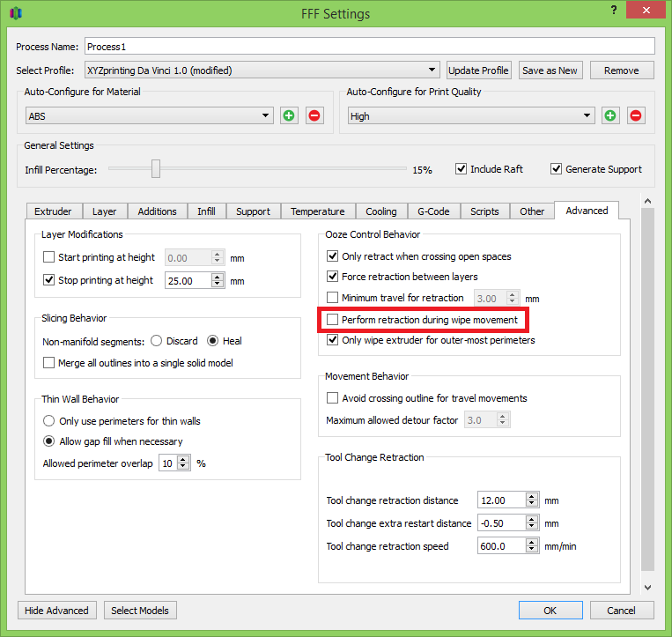Open the Scripts tab

tap(484, 211)
